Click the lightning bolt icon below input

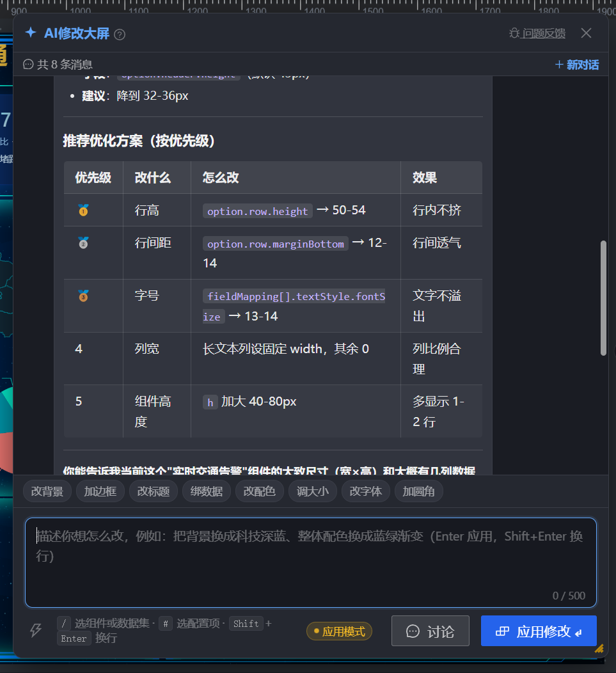pos(36,630)
